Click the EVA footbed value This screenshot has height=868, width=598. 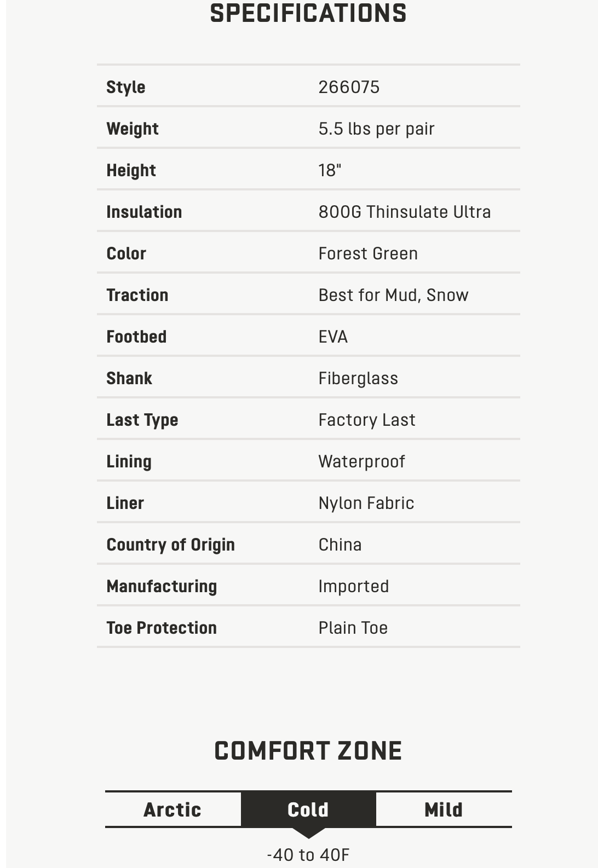tap(333, 337)
